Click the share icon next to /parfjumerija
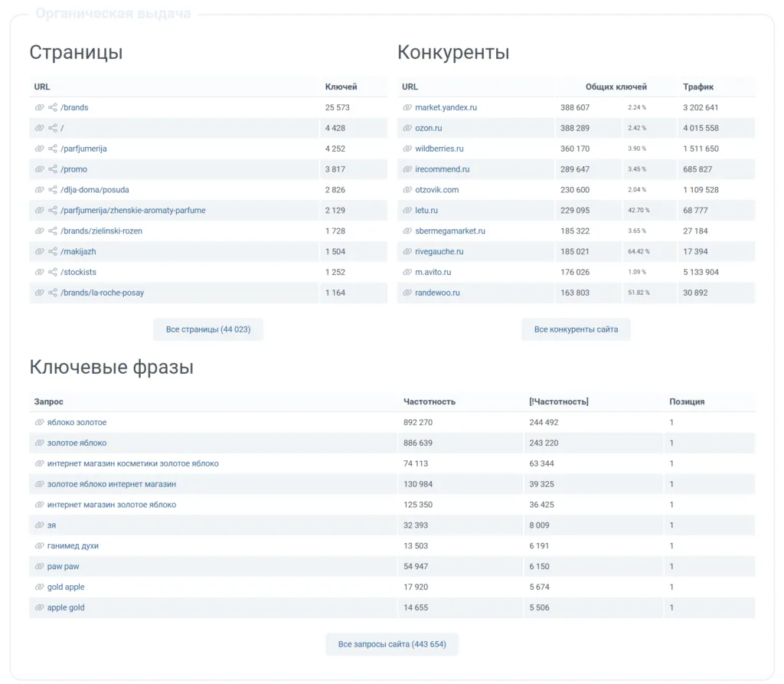Viewport: 784px width, 684px height. [x=53, y=149]
